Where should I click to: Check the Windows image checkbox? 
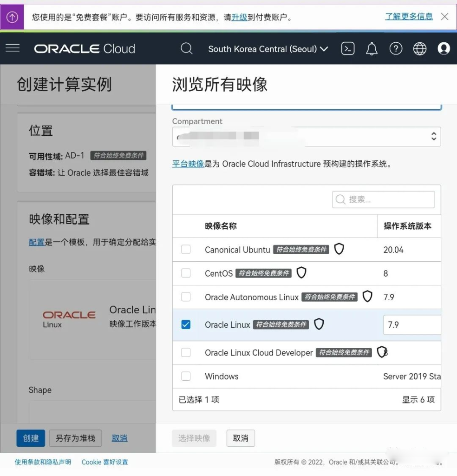coord(186,376)
